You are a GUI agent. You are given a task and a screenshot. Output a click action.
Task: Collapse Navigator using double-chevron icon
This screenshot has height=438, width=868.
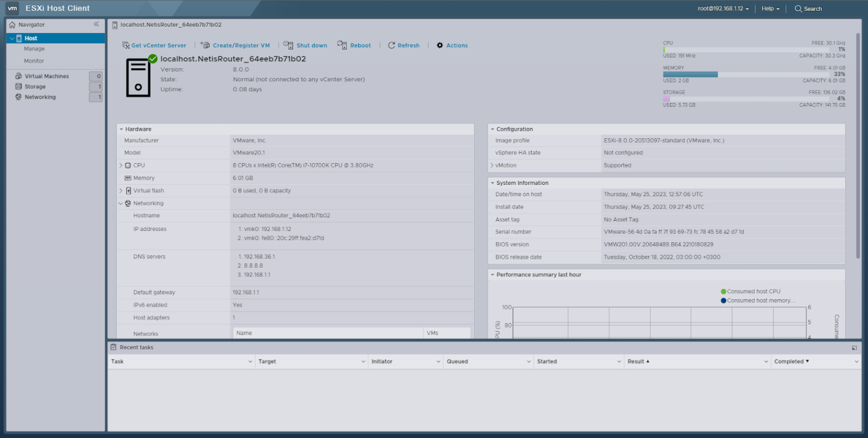point(96,24)
